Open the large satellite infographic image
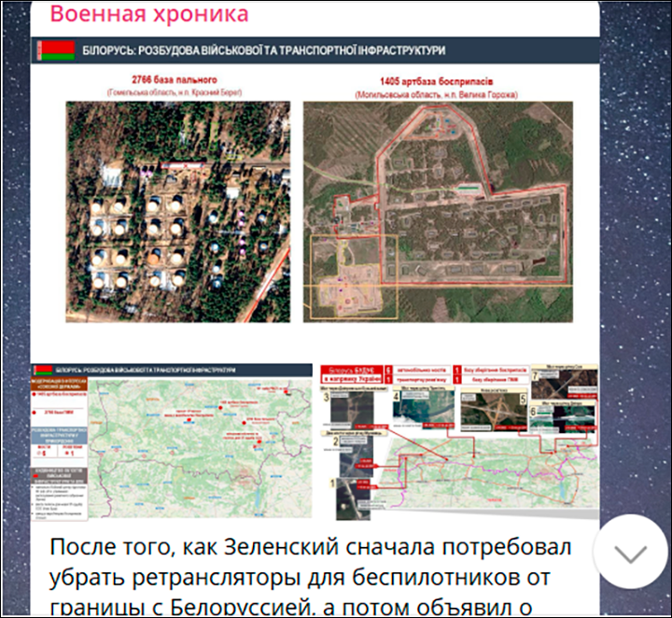Viewport: 672px width, 618px height. tap(315, 199)
